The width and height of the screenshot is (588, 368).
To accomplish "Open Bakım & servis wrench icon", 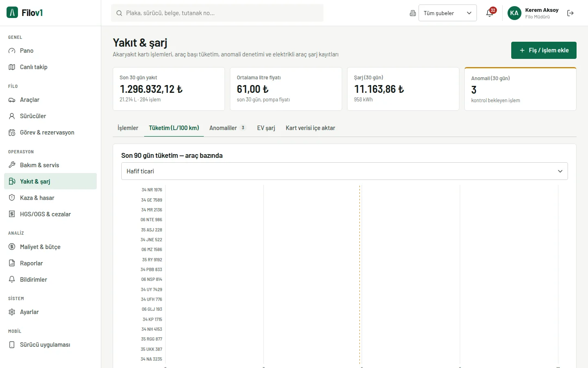I will pos(12,165).
